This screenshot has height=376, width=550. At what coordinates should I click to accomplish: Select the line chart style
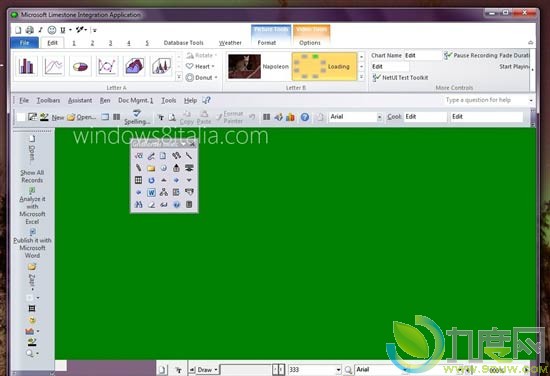53,66
